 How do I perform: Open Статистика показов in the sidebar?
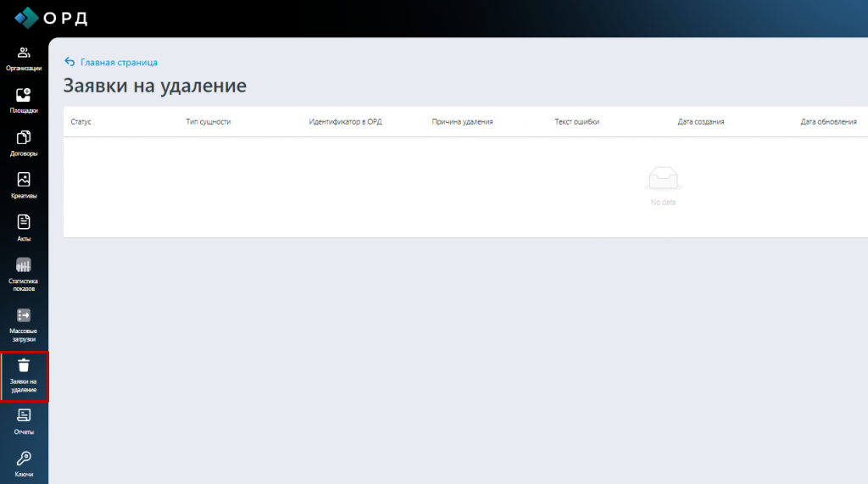[23, 275]
